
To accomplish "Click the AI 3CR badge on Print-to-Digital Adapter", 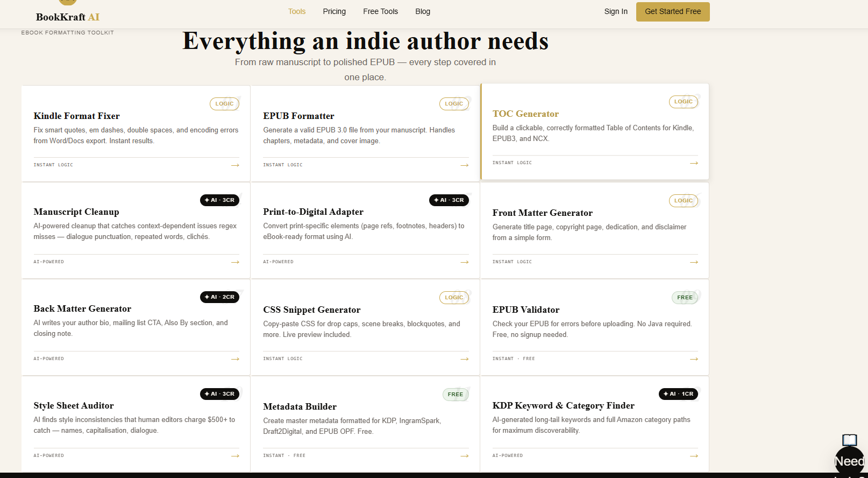I will click(x=449, y=200).
